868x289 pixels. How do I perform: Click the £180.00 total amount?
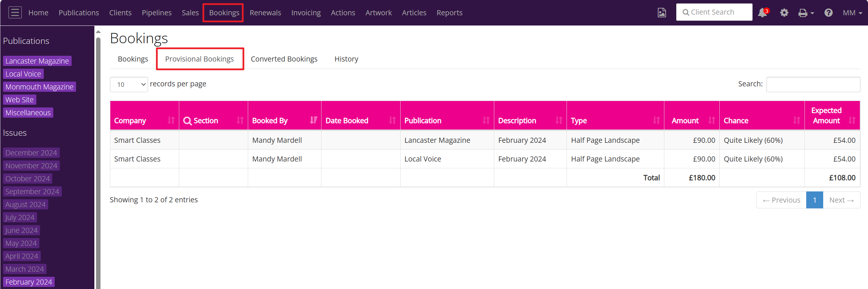(x=702, y=177)
